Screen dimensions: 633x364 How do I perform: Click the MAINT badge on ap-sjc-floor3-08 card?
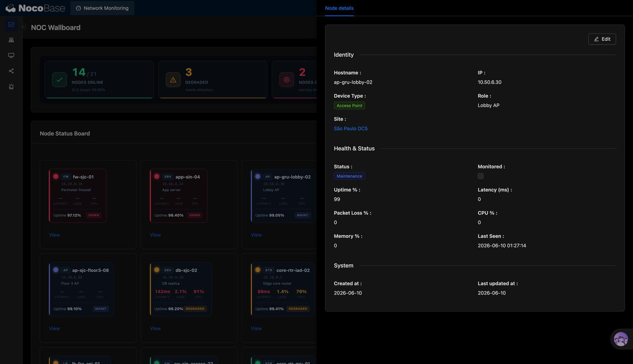coord(100,309)
